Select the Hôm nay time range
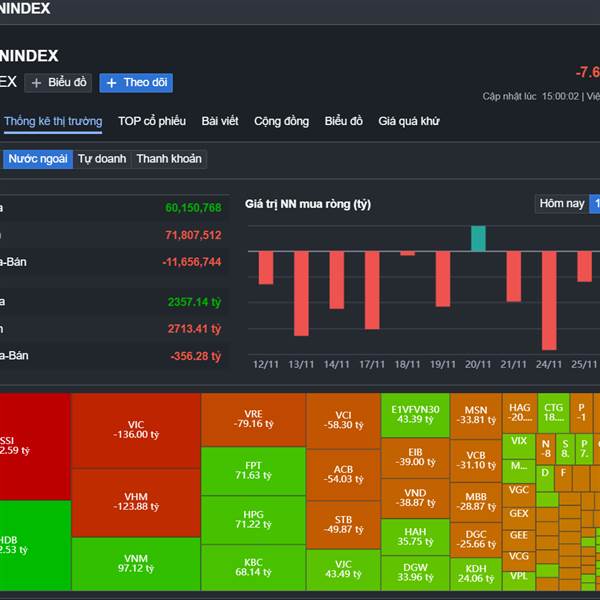 561,203
